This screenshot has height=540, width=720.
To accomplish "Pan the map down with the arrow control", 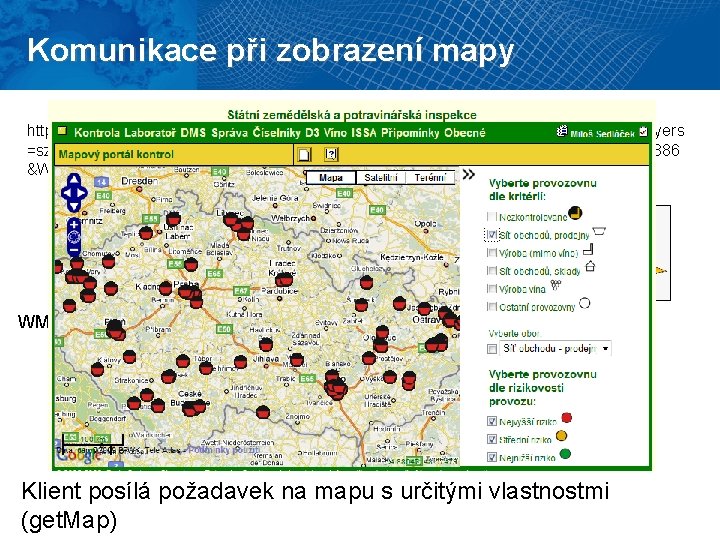I will pyautogui.click(x=74, y=206).
